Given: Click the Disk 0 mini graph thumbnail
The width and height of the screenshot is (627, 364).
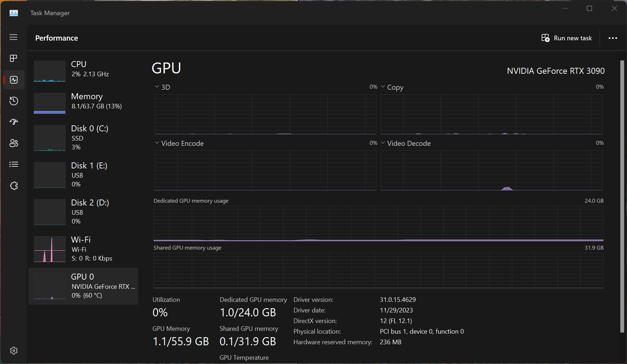Looking at the screenshot, I should pos(50,138).
